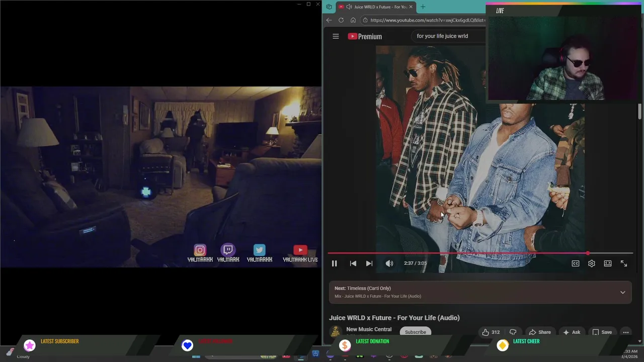Screen dimensions: 644x362
Task: Like the video with 312 likes
Action: [x=491, y=332]
